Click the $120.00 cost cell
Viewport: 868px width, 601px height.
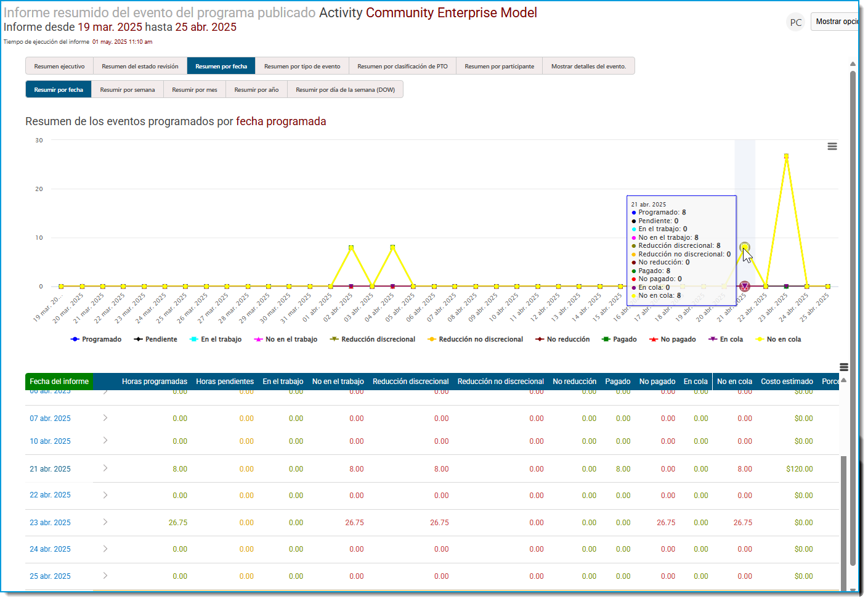click(799, 469)
